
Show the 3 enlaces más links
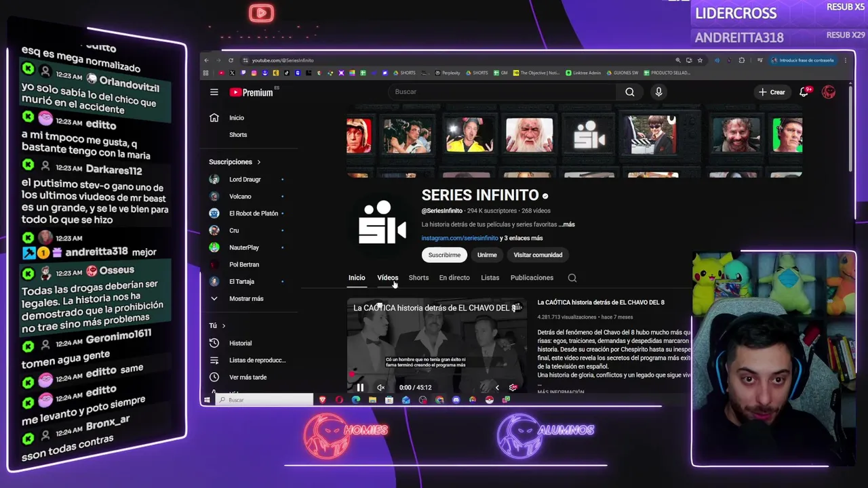522,238
